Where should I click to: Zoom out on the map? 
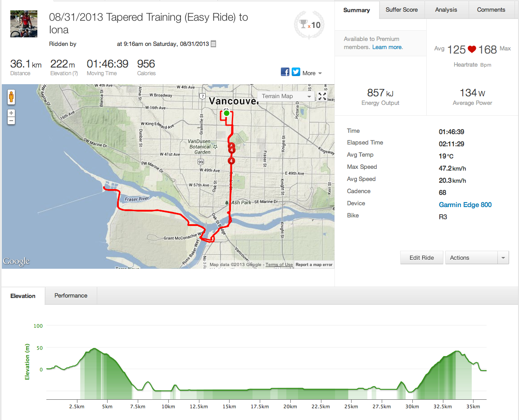click(11, 121)
